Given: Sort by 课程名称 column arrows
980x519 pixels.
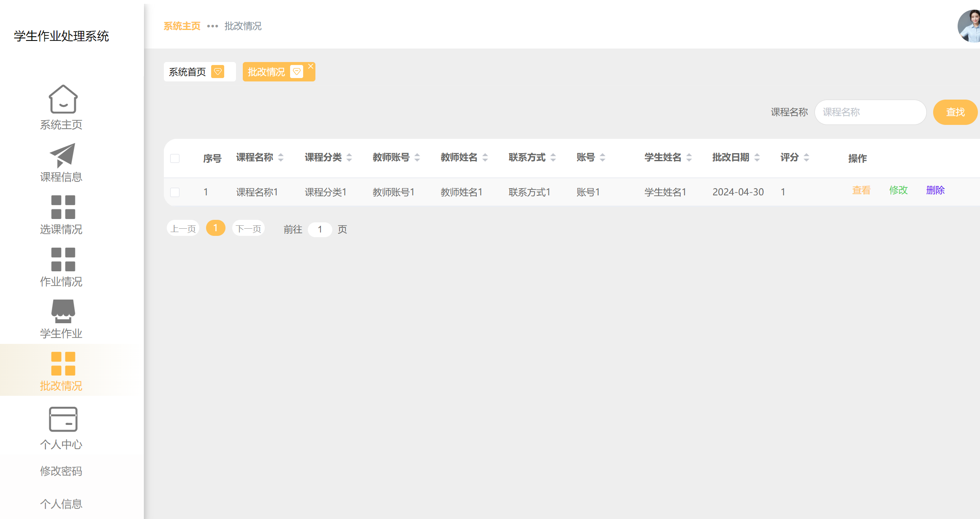Looking at the screenshot, I should (x=281, y=158).
